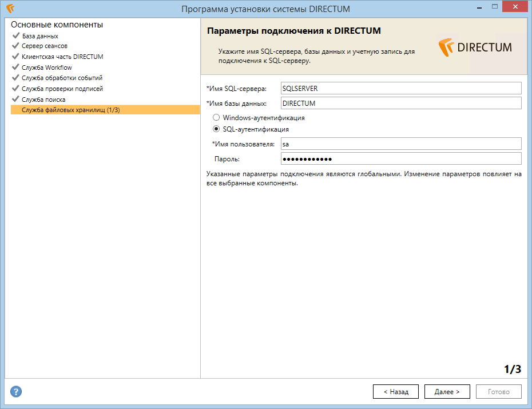Click the 1/3 page counter
Screen dimensions: 532x409
click(x=513, y=369)
